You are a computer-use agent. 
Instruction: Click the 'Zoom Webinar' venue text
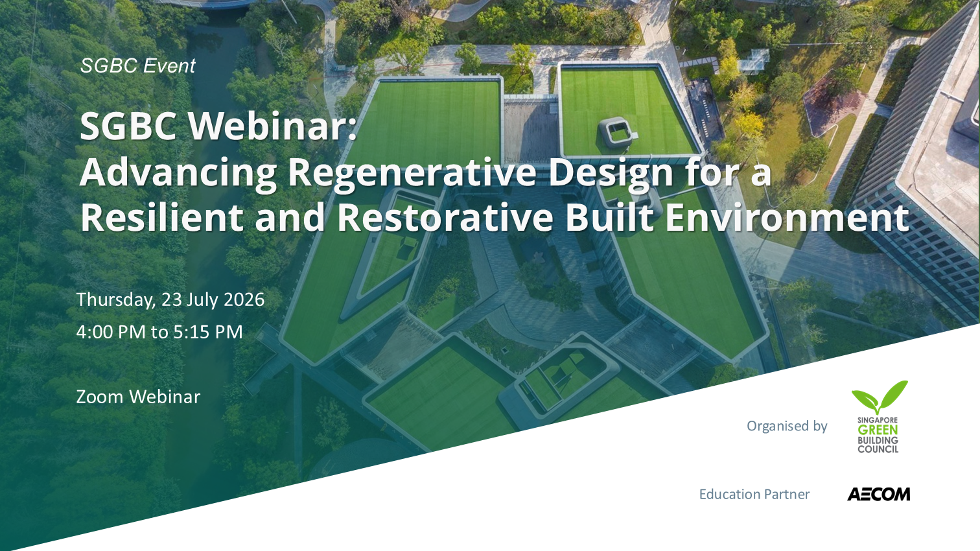pos(138,397)
